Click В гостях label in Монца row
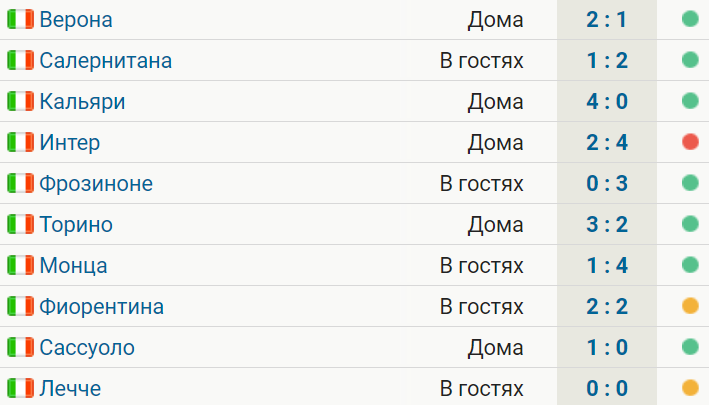 point(482,265)
